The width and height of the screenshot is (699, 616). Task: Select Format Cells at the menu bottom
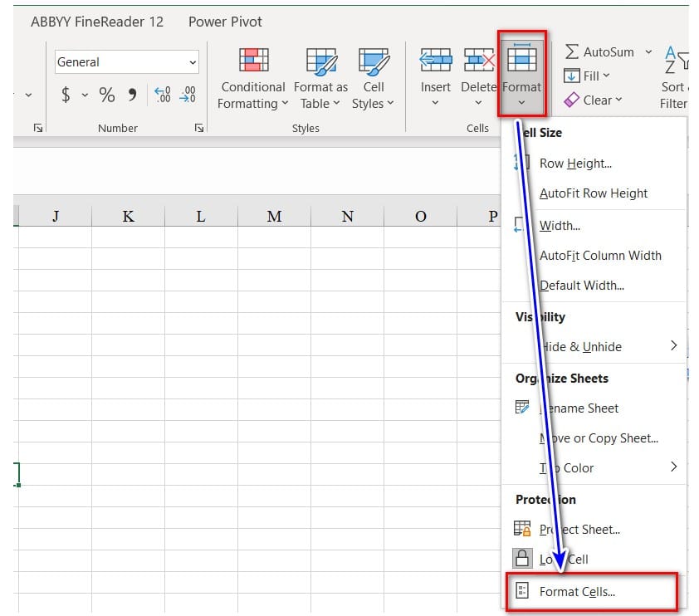click(592, 591)
